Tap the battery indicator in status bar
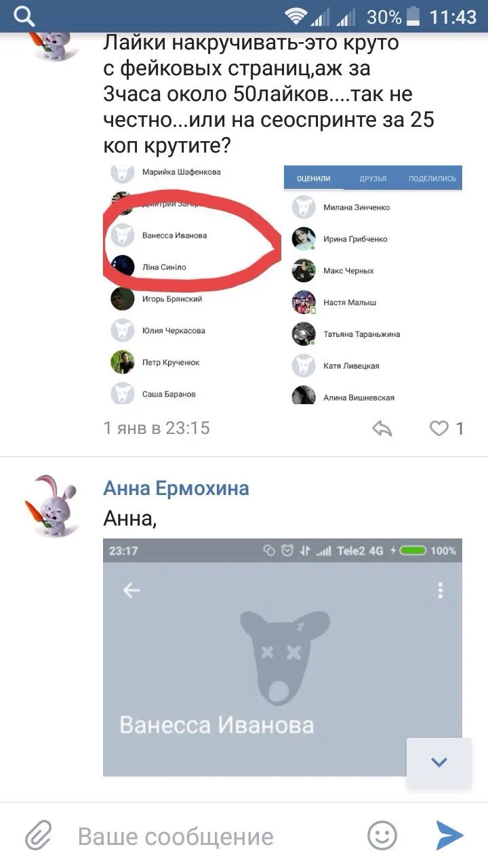The width and height of the screenshot is (488, 868). (414, 16)
